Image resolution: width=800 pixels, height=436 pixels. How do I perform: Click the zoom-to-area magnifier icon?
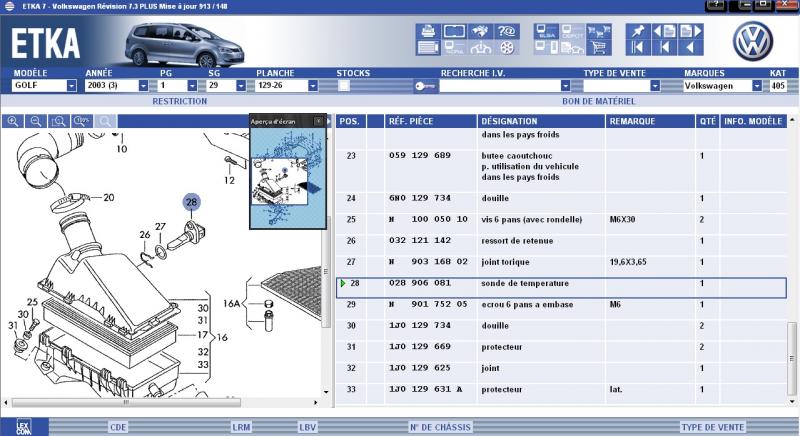click(59, 121)
